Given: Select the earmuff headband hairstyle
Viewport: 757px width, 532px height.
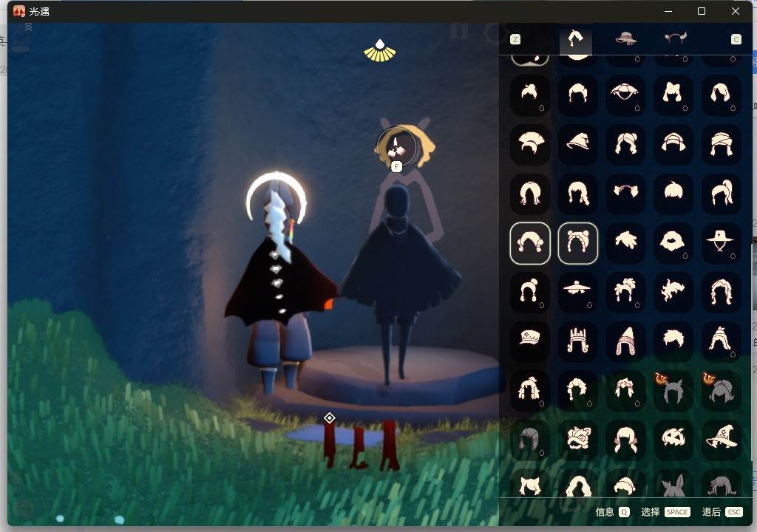Looking at the screenshot, I should [x=673, y=144].
